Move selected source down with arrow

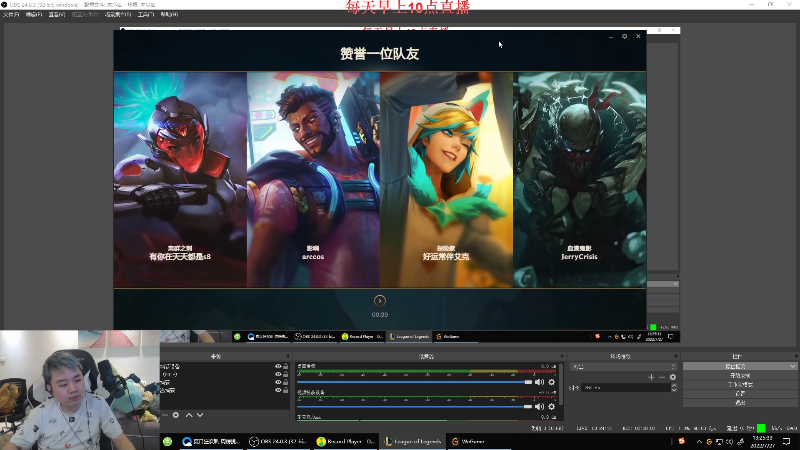[x=200, y=415]
